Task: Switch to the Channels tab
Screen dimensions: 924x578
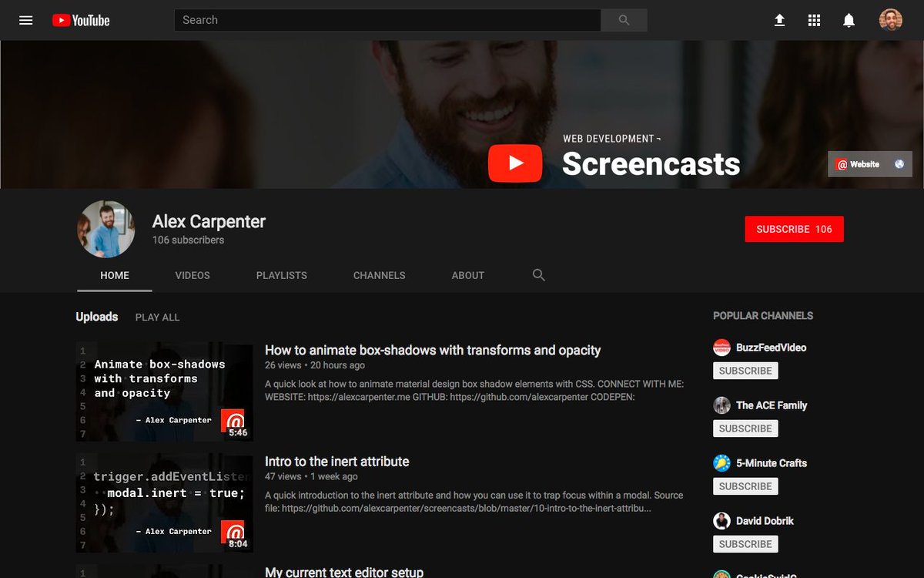Action: pyautogui.click(x=380, y=275)
